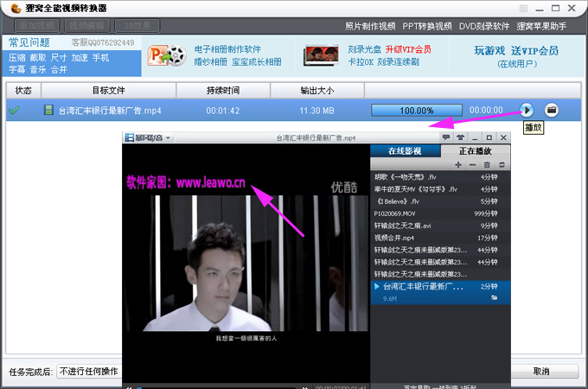
Task: Open 宝宝成长相册 link
Action: pyautogui.click(x=257, y=62)
